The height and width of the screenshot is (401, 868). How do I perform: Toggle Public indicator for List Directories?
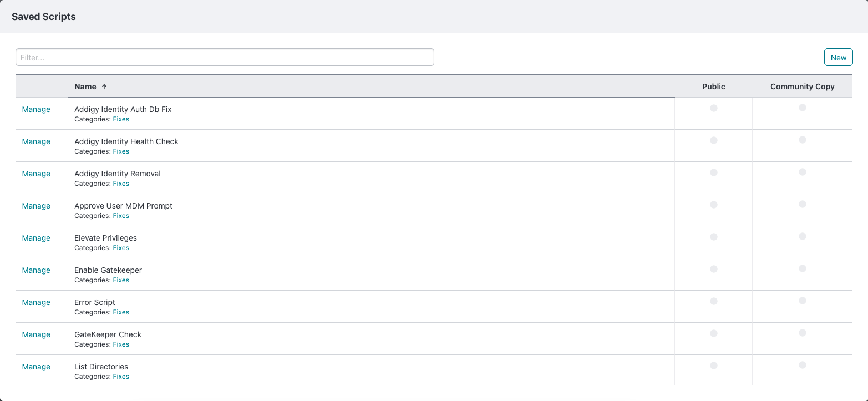coord(714,366)
